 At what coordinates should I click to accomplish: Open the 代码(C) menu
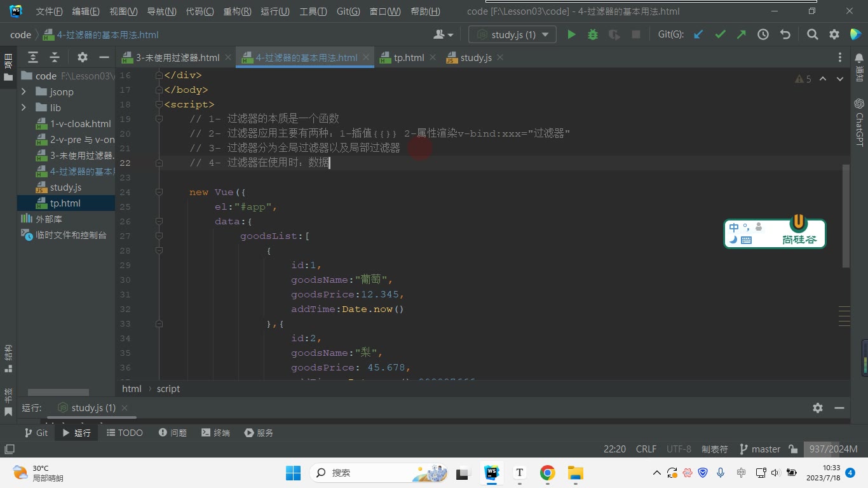tap(200, 11)
